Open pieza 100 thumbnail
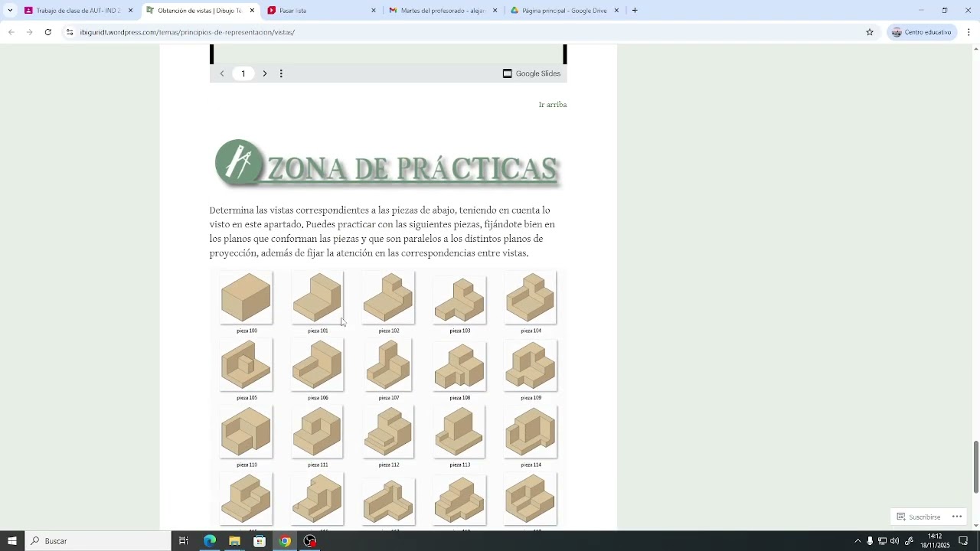Screen dimensions: 980x551 pyautogui.click(x=246, y=297)
